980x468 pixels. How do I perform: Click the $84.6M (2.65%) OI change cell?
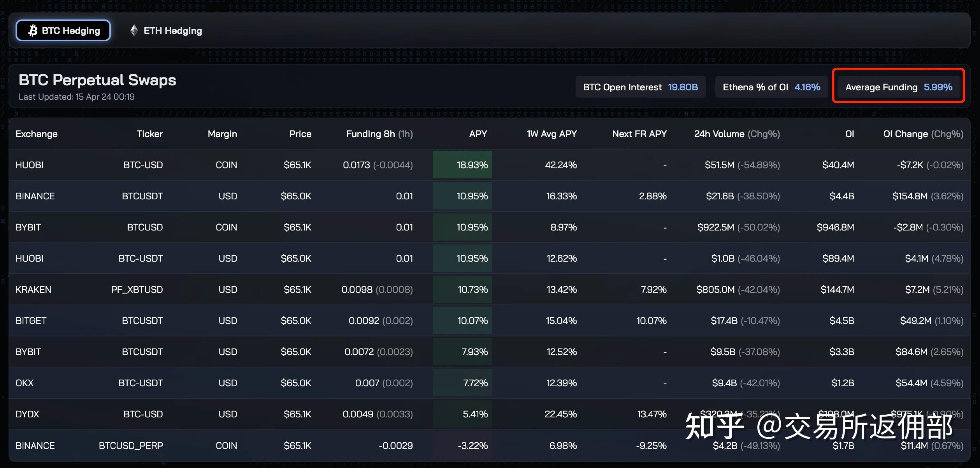pos(929,352)
